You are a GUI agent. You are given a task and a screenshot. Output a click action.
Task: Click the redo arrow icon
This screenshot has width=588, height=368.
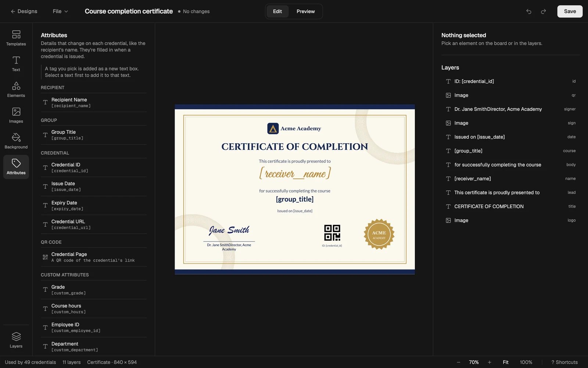[543, 11]
